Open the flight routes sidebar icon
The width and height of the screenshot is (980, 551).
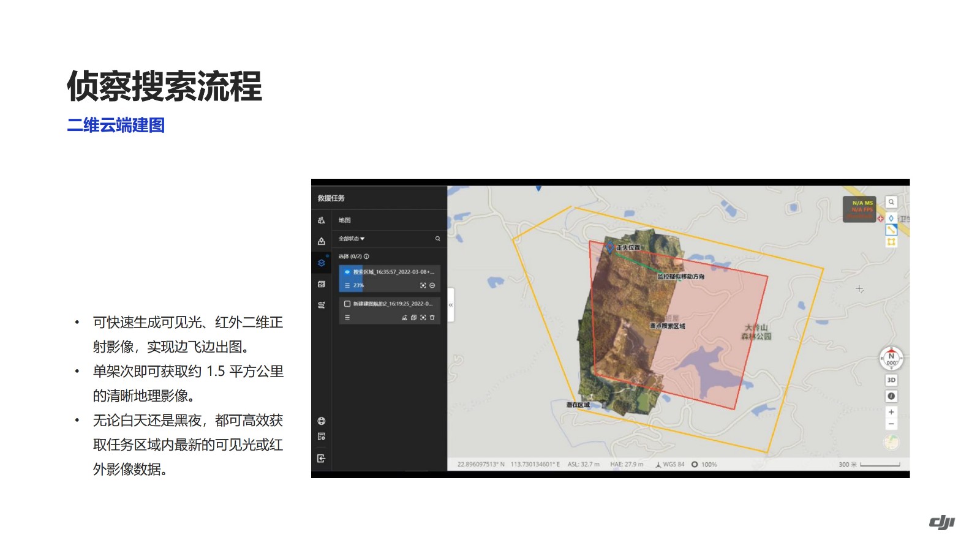(322, 305)
